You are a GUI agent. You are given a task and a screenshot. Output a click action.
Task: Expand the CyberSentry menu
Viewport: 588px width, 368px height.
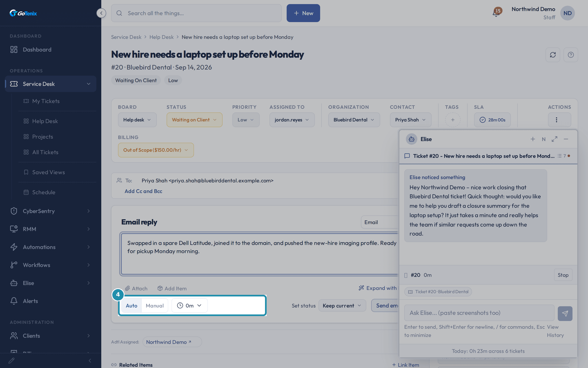(51, 211)
